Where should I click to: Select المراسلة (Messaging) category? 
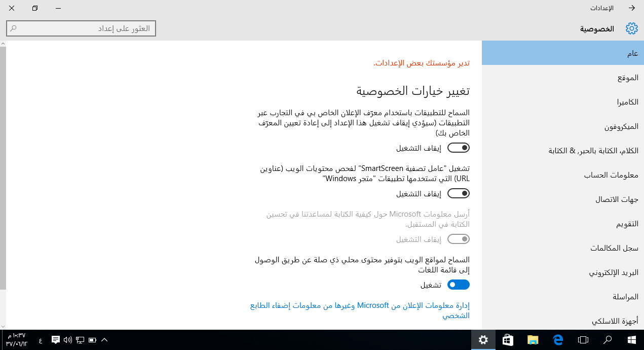[x=563, y=297]
